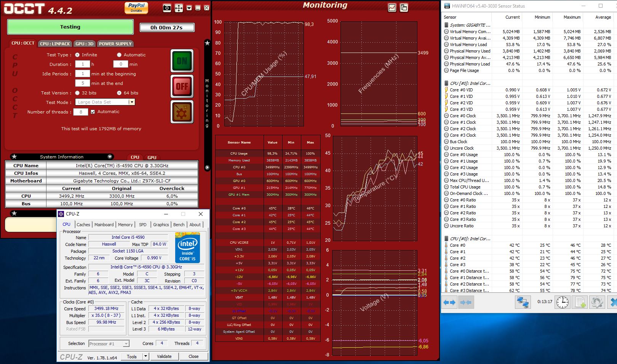Click the Monitoring window layout icon

point(404,8)
